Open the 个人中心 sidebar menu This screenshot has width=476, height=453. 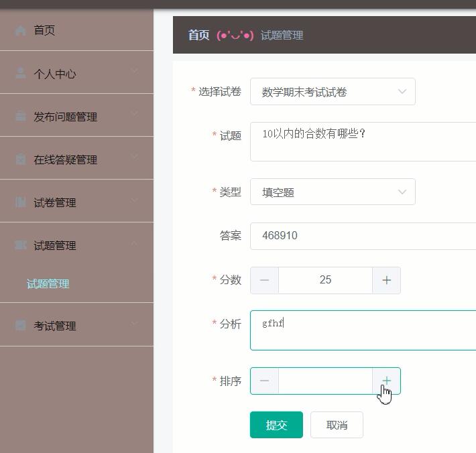76,72
